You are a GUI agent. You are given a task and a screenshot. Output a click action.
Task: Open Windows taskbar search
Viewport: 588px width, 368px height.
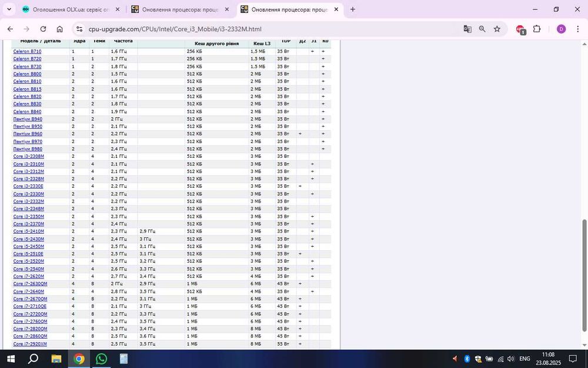pos(33,359)
